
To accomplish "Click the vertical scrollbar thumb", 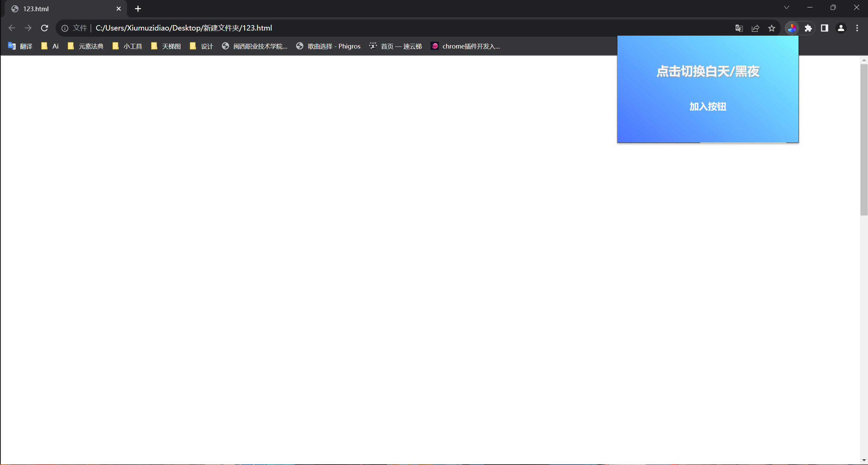I will pos(864,139).
